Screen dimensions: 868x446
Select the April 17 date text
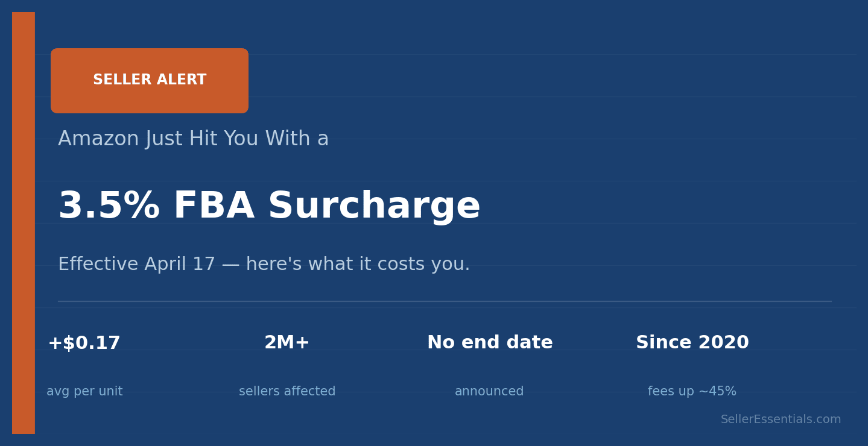click(x=180, y=265)
